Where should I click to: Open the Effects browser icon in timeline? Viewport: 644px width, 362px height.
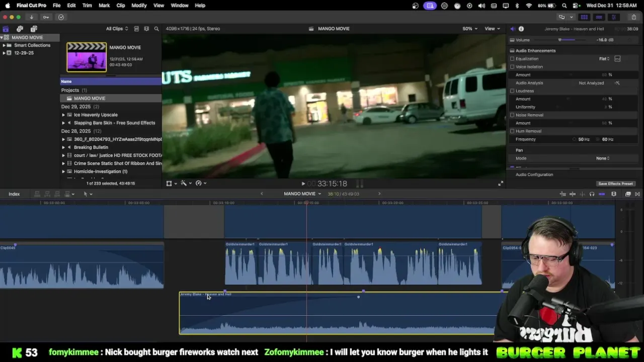tap(628, 194)
